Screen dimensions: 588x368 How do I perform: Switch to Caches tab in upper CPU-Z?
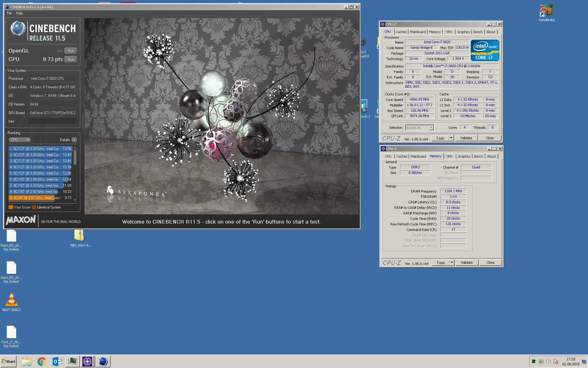coord(401,32)
